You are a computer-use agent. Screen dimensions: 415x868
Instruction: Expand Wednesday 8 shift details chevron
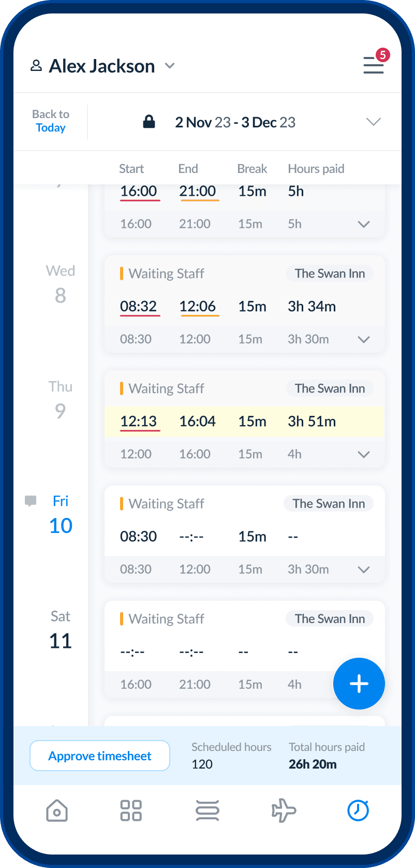tap(364, 340)
